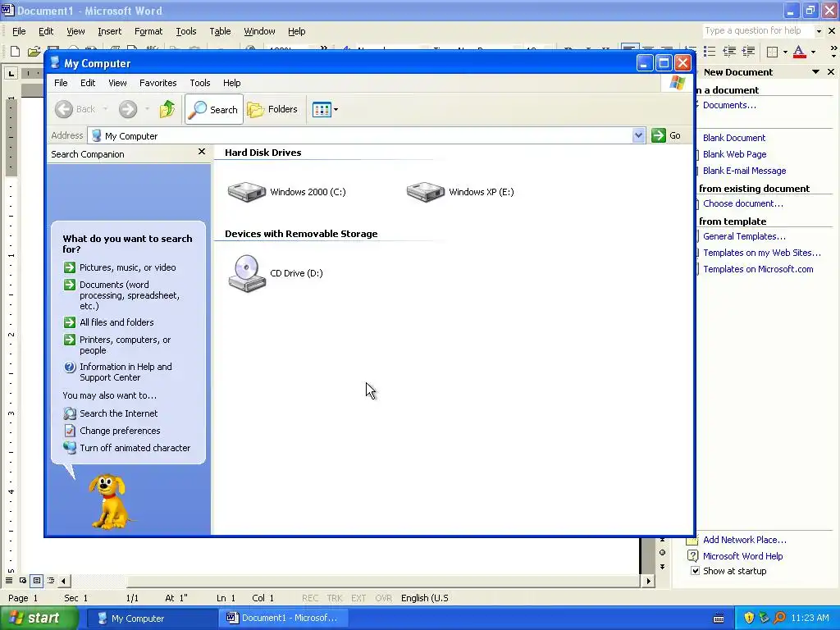Click the security shield tray icon
840x630 pixels.
click(x=749, y=619)
